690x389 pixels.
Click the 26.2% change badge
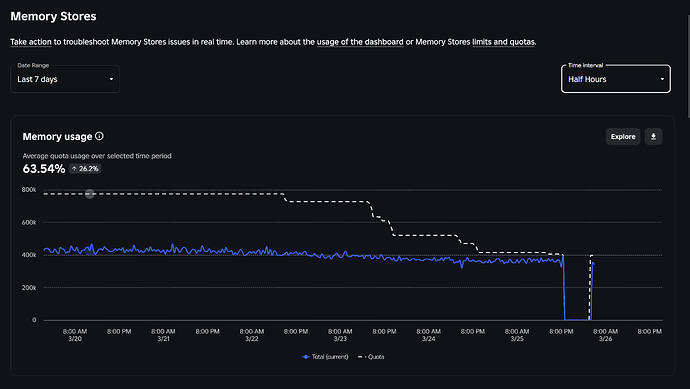point(85,169)
